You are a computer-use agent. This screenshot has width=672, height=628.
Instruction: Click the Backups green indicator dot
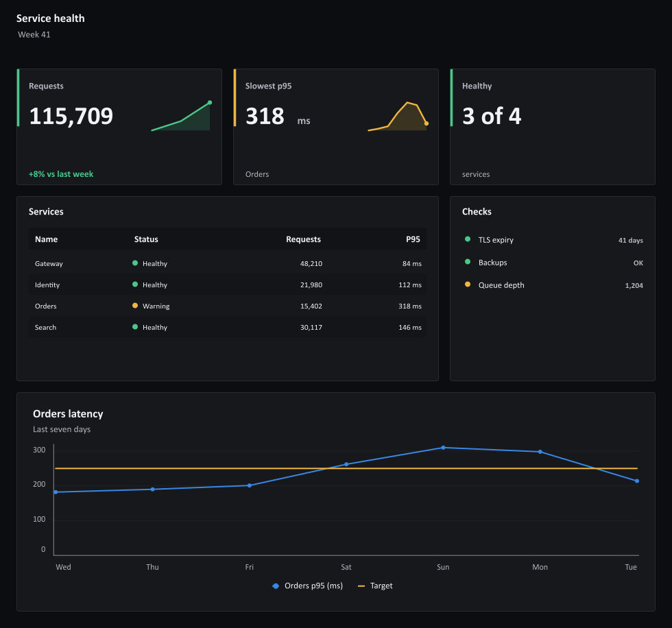click(x=468, y=262)
